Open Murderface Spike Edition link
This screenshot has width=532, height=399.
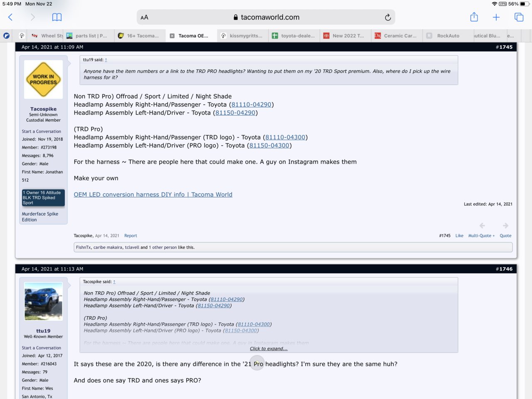pos(40,217)
